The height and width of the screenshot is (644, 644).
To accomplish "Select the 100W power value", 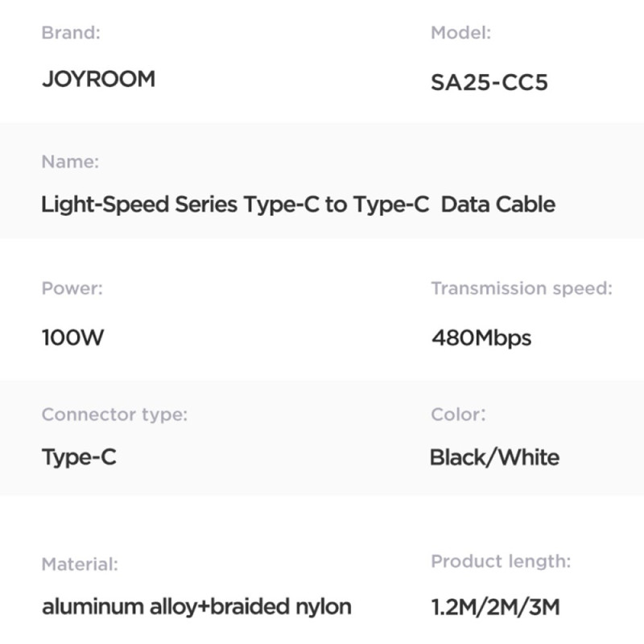I will (x=72, y=337).
